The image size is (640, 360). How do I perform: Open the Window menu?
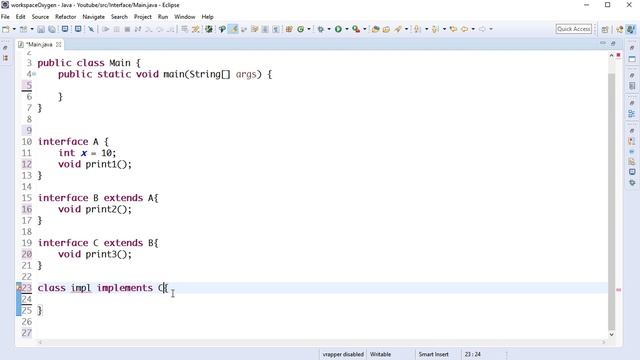(x=184, y=17)
